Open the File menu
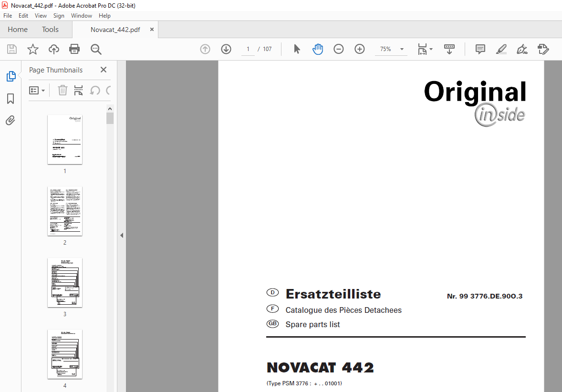562x392 pixels. pyautogui.click(x=8, y=16)
